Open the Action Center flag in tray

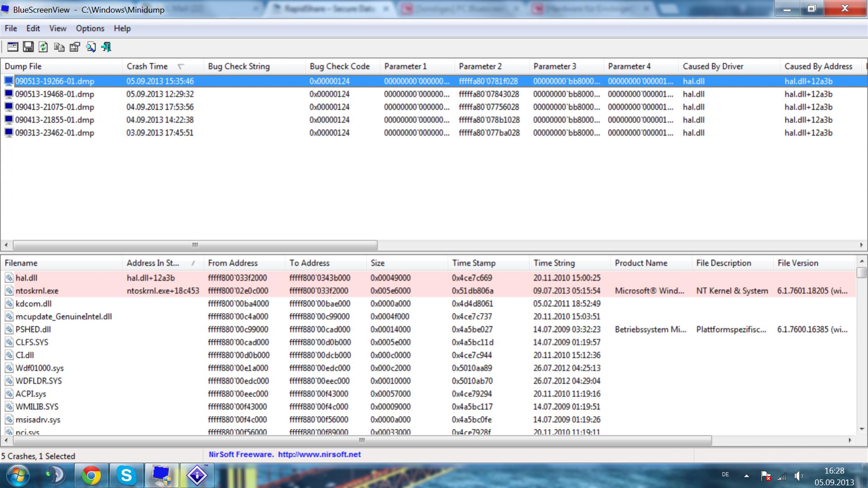click(766, 476)
